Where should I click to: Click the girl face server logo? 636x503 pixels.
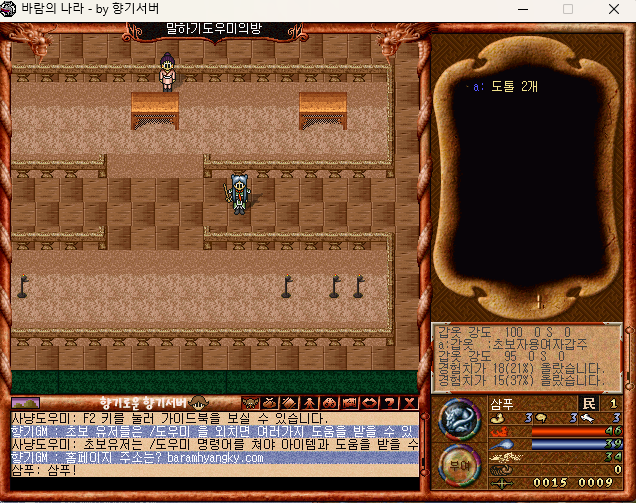click(199, 402)
